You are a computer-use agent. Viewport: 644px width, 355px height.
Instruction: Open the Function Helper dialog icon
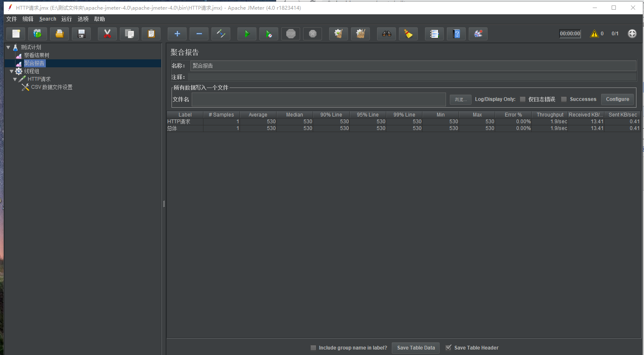(434, 34)
